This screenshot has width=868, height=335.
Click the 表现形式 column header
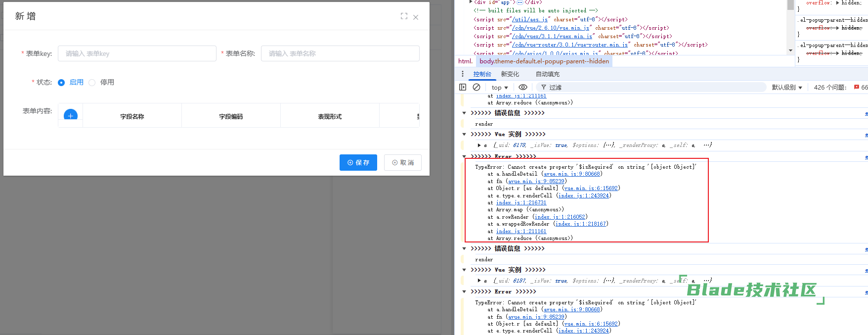(330, 117)
